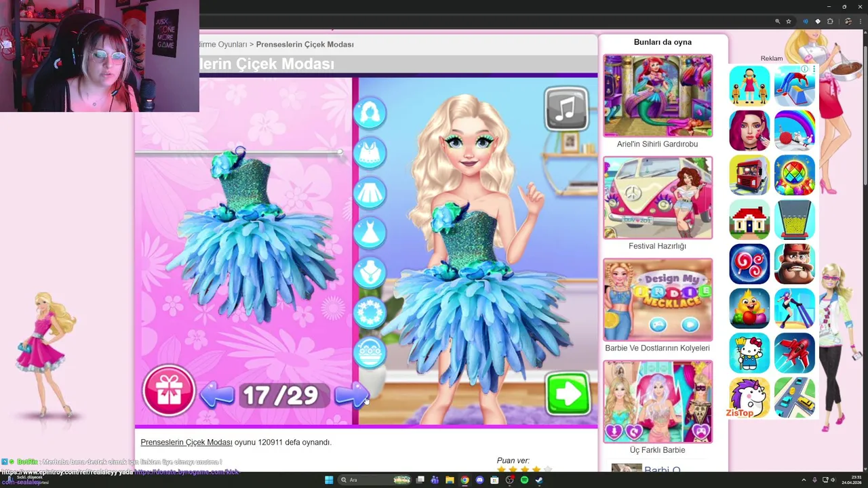The image size is (868, 488).
Task: Open the Festival Hazırlığı game thumbnail
Action: coord(658,198)
